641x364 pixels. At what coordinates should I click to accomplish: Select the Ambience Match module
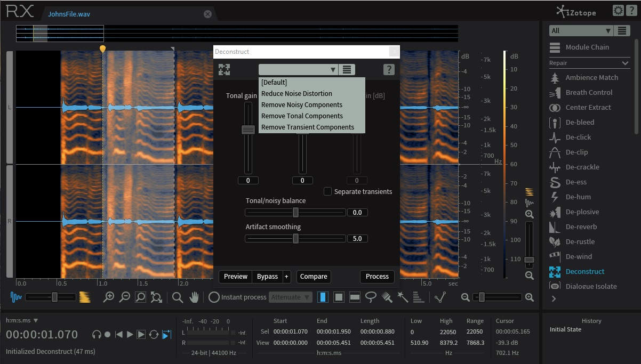(584, 77)
